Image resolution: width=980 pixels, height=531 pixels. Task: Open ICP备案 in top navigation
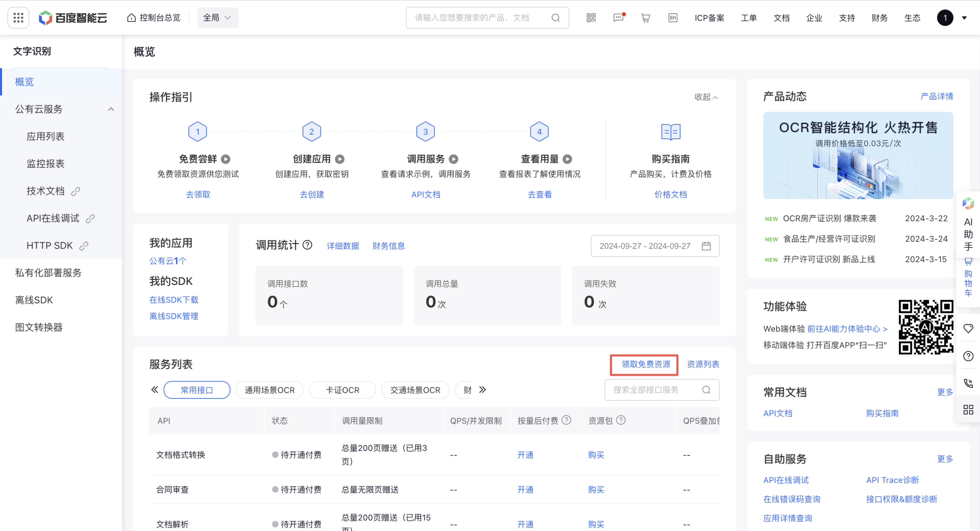[709, 18]
